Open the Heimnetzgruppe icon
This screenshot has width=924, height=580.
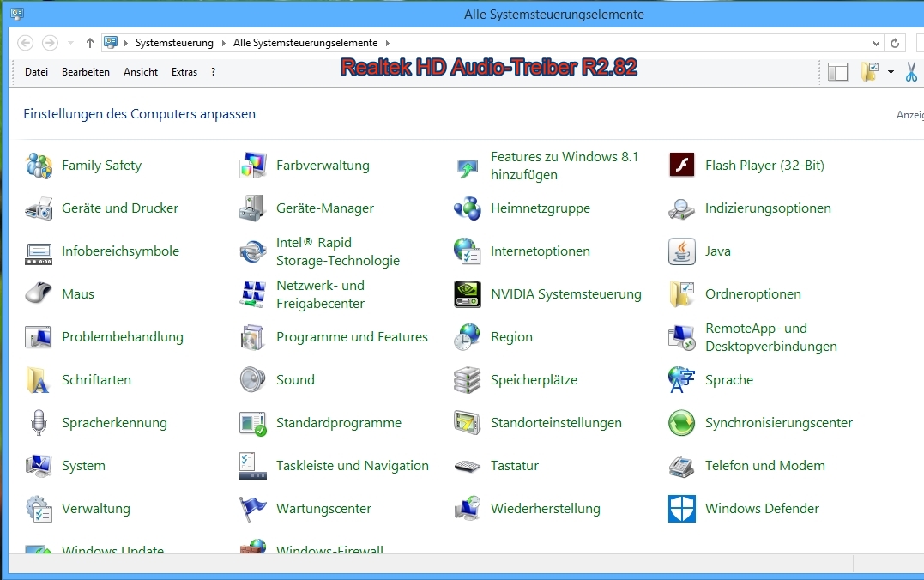[468, 208]
